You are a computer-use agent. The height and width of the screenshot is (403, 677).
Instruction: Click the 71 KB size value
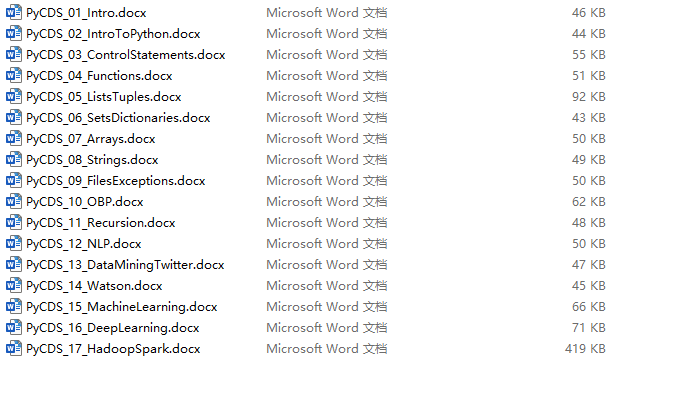[x=588, y=328]
